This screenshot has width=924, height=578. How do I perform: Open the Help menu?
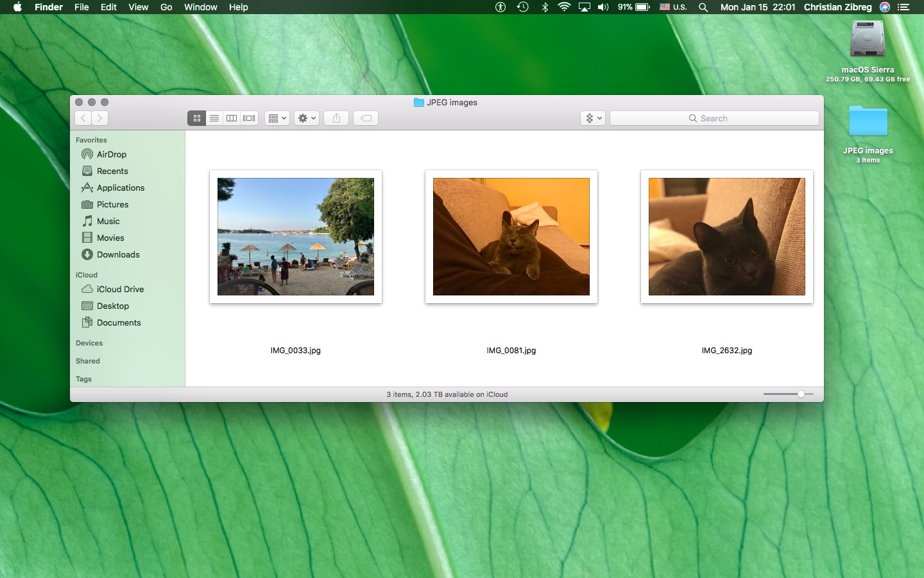pyautogui.click(x=239, y=7)
